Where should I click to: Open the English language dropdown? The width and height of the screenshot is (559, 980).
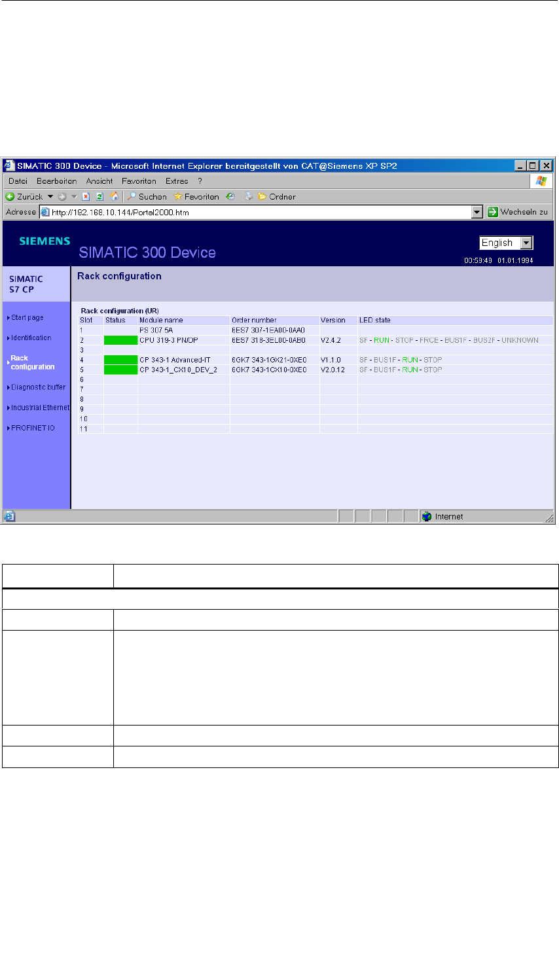point(507,243)
